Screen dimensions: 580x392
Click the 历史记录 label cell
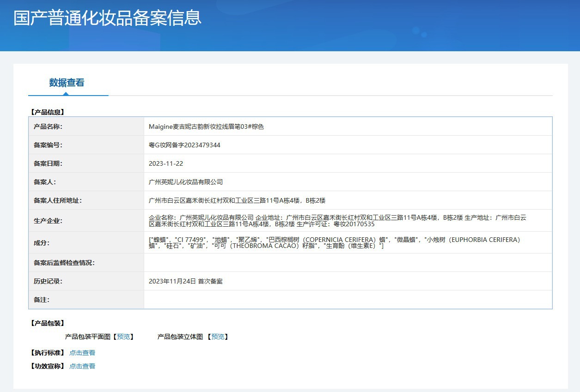click(x=86, y=281)
